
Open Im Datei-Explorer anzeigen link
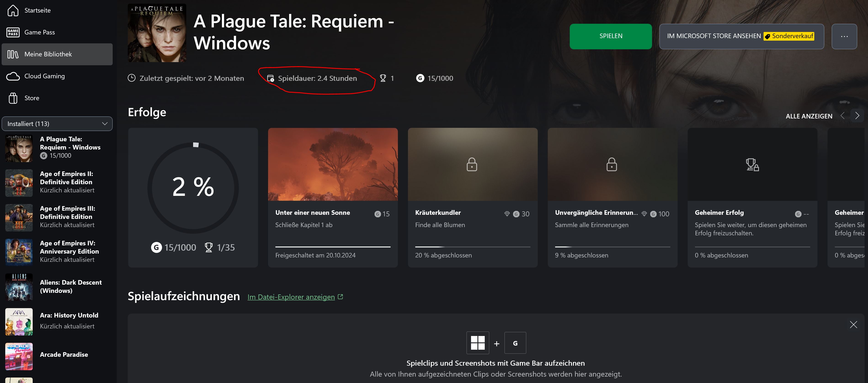point(291,297)
